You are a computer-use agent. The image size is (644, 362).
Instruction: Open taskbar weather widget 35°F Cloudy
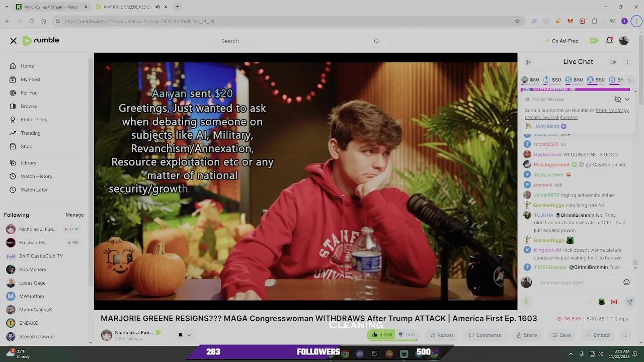(18, 354)
